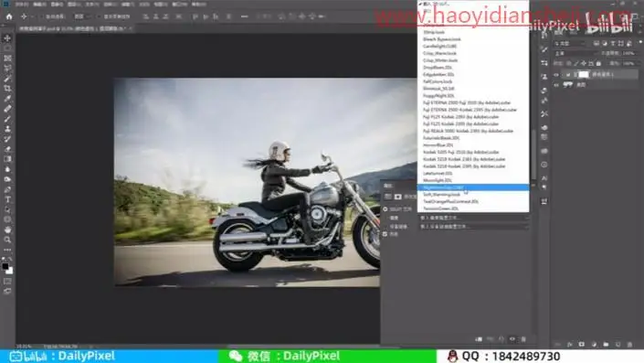Choose NightFromDay.CUBE from LUT list
This screenshot has height=363, width=644.
tap(473, 187)
